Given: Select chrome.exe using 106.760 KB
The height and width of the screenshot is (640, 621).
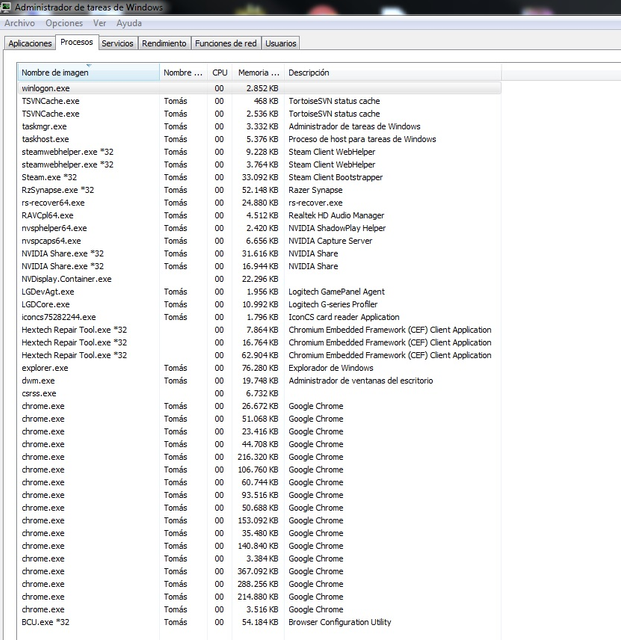Looking at the screenshot, I should click(260, 470).
